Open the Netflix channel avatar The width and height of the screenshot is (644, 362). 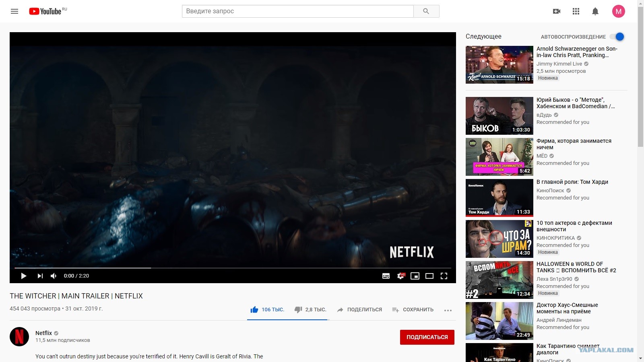coord(19,337)
